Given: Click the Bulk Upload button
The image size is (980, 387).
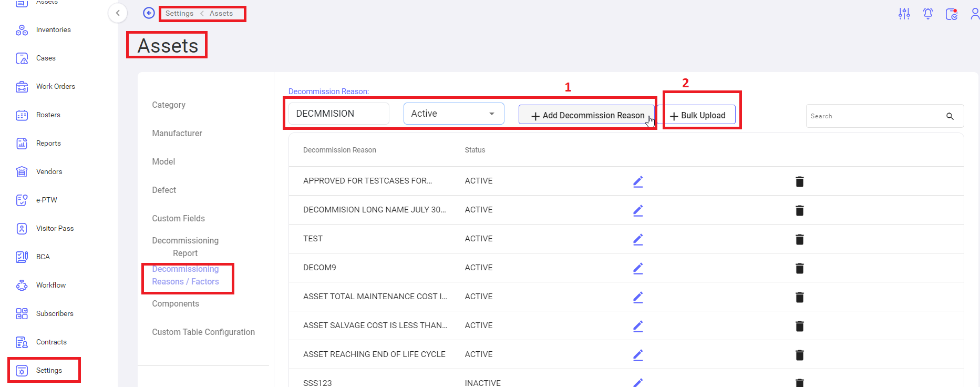Looking at the screenshot, I should pyautogui.click(x=697, y=115).
